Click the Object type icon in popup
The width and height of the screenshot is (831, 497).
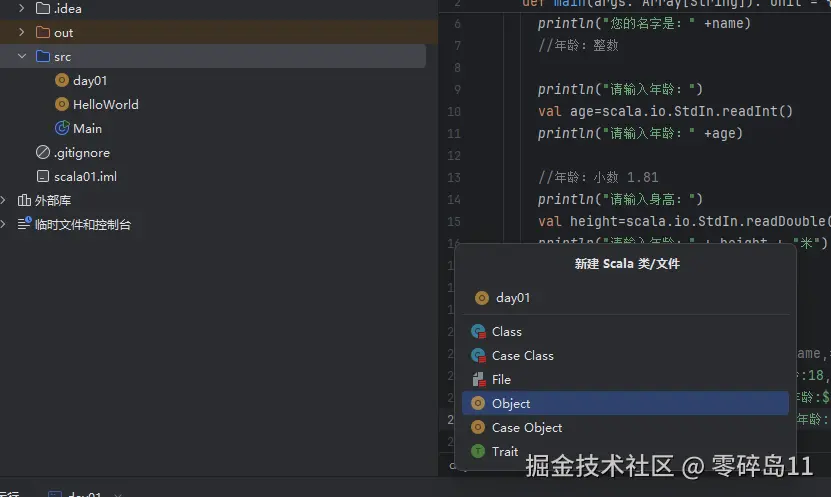pos(478,403)
